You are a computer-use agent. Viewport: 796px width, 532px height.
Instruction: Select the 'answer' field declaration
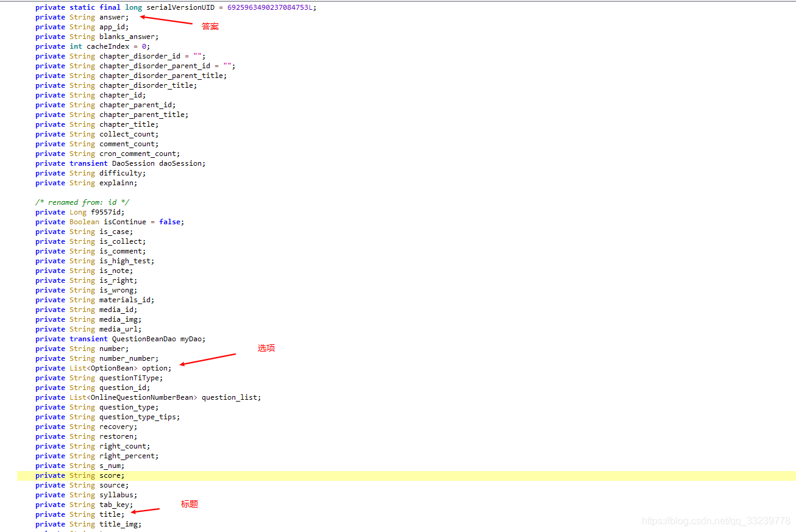click(82, 17)
